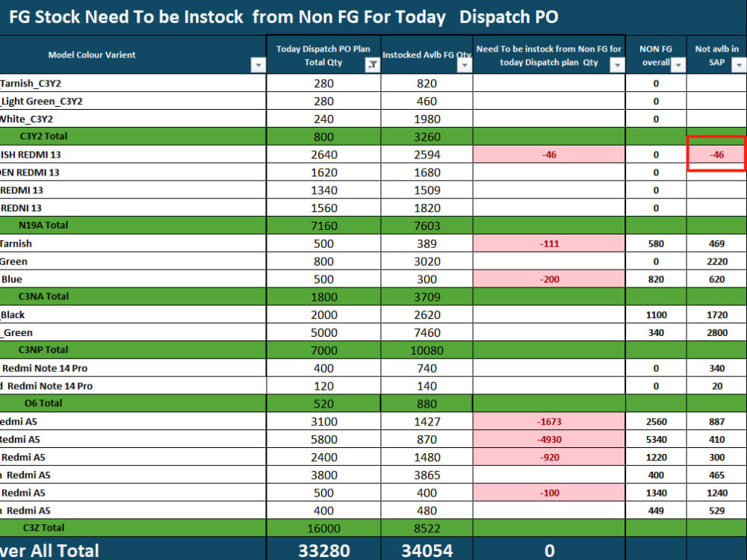Select the 'EN REDMI 13' row label
The image size is (747, 560).
[30, 172]
